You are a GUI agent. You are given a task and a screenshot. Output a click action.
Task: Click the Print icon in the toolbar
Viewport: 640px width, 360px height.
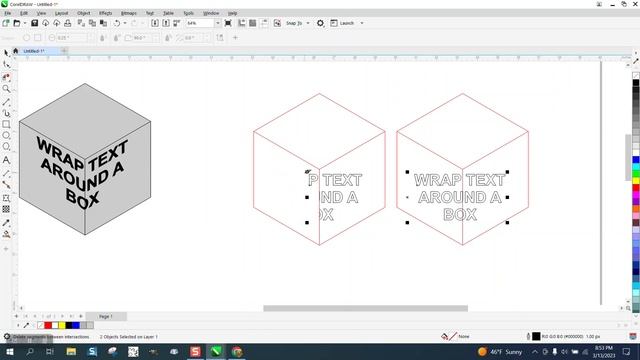[x=68, y=23]
